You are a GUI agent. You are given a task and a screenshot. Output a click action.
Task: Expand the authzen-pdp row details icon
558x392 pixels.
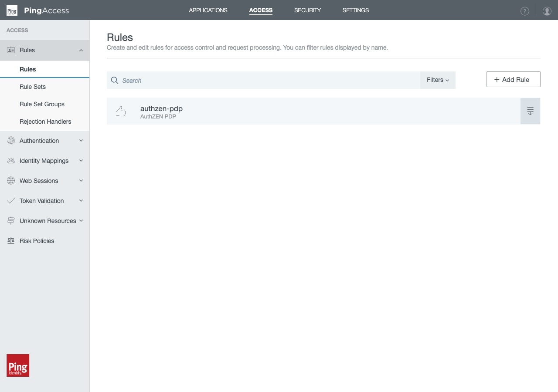[530, 111]
